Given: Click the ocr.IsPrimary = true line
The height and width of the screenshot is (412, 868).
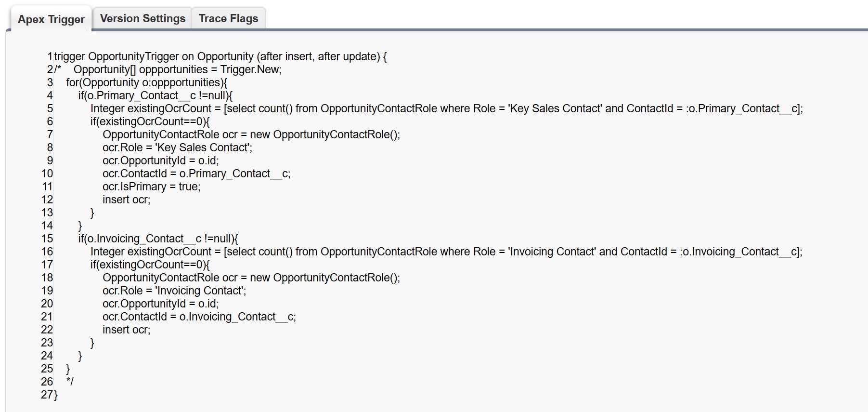Looking at the screenshot, I should pyautogui.click(x=151, y=186).
